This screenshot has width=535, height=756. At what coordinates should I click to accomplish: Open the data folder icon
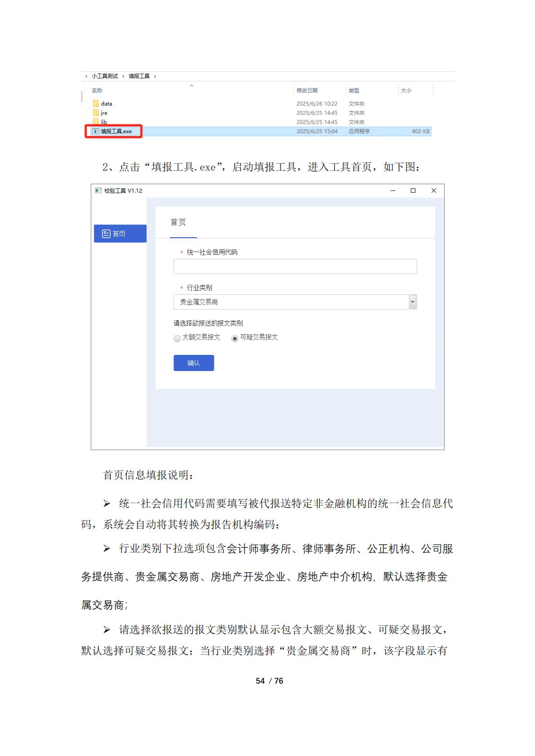click(x=96, y=104)
